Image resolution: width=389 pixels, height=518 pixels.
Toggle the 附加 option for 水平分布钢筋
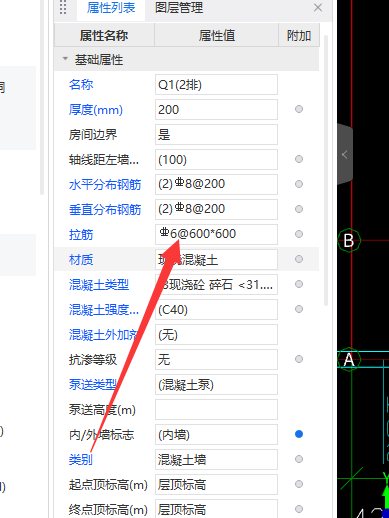pos(299,184)
